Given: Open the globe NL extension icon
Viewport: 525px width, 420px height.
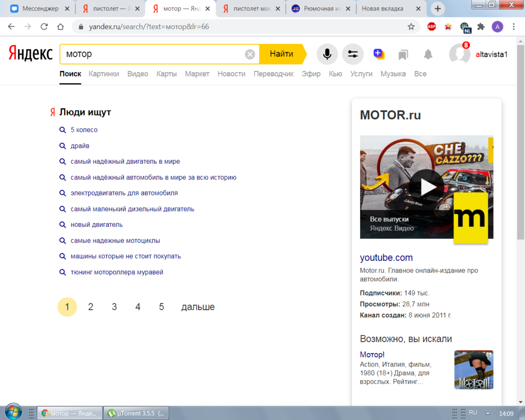Looking at the screenshot, I should click(465, 27).
